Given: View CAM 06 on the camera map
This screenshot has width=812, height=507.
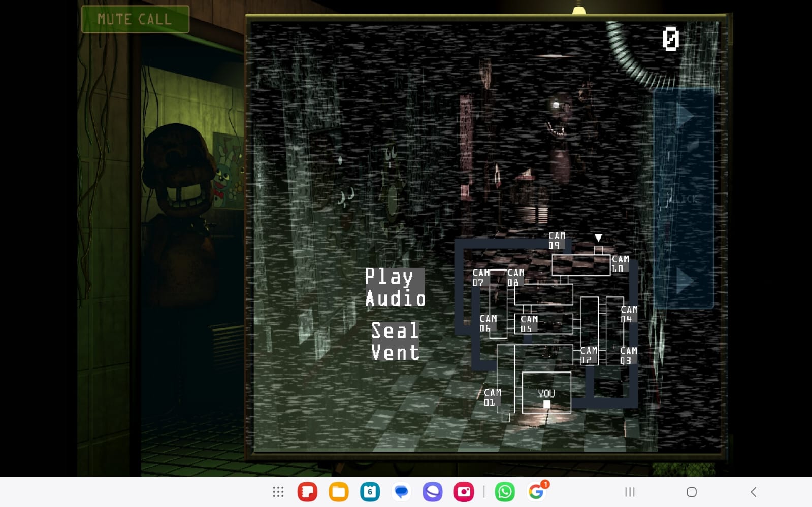Looking at the screenshot, I should (x=488, y=324).
